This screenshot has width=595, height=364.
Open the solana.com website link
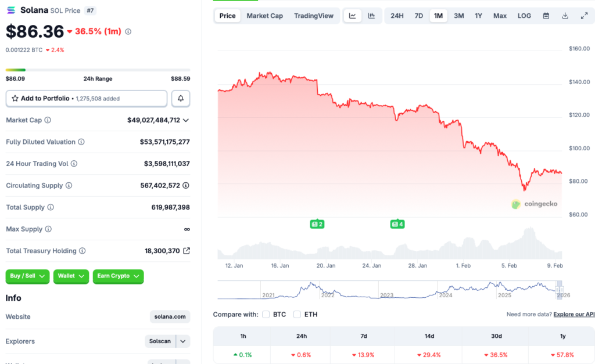[170, 316]
